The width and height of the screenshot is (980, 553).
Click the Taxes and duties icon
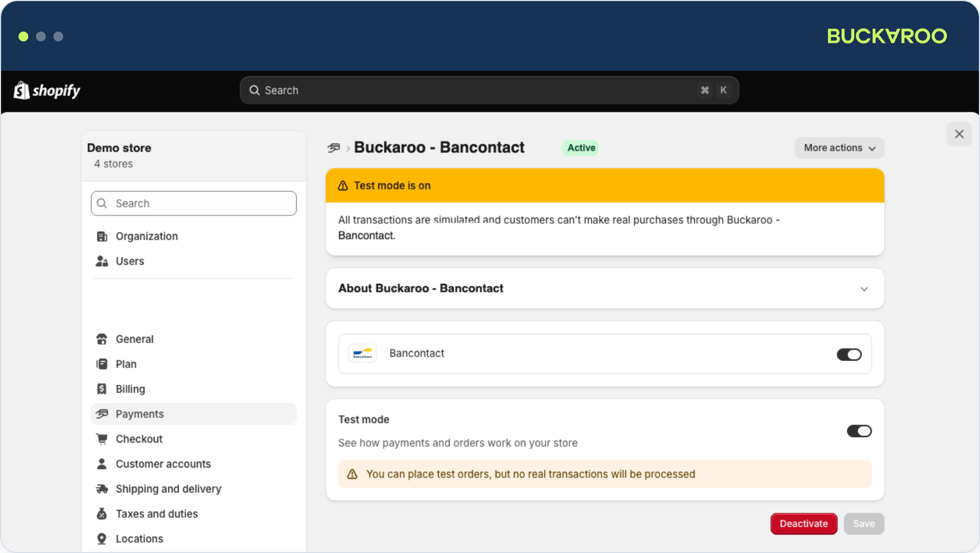coord(102,514)
